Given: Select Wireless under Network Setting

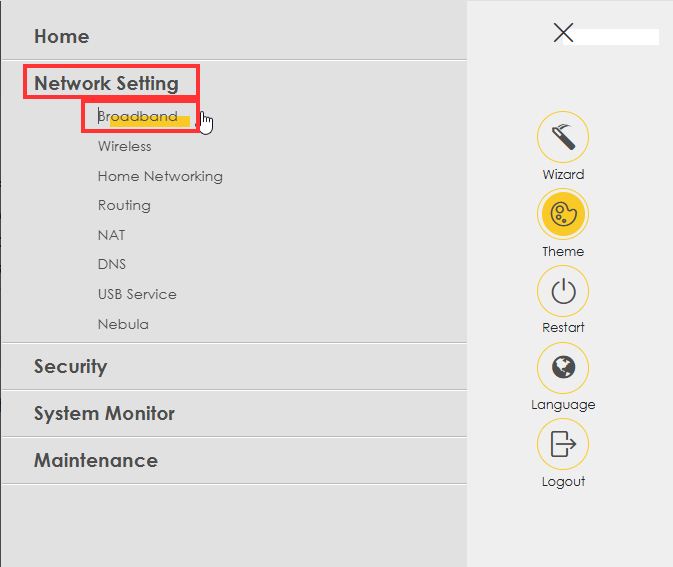Looking at the screenshot, I should (125, 146).
